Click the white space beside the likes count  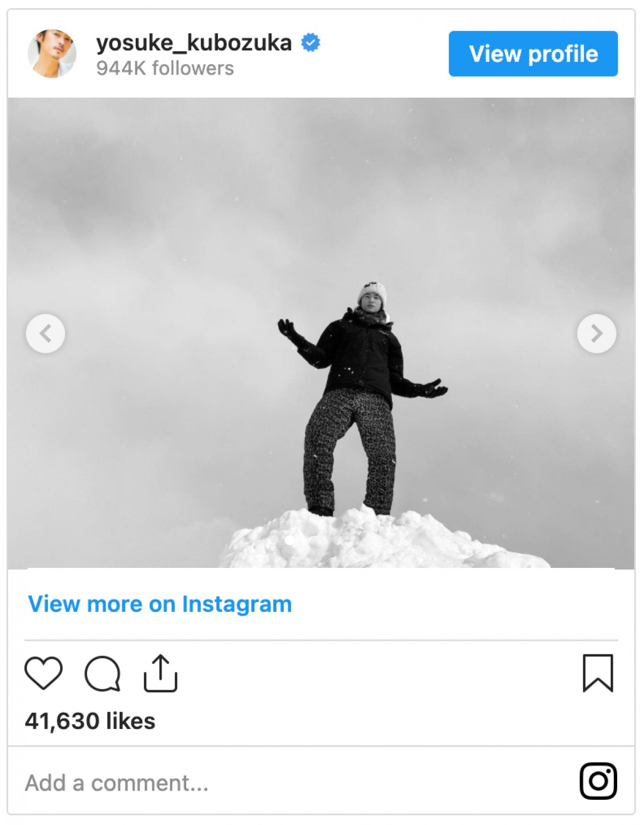tap(376, 721)
